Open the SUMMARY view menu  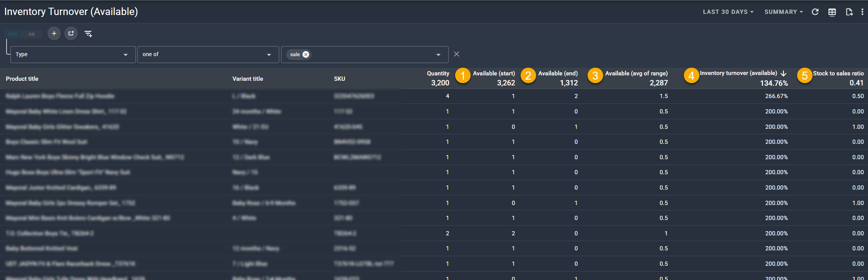click(783, 12)
